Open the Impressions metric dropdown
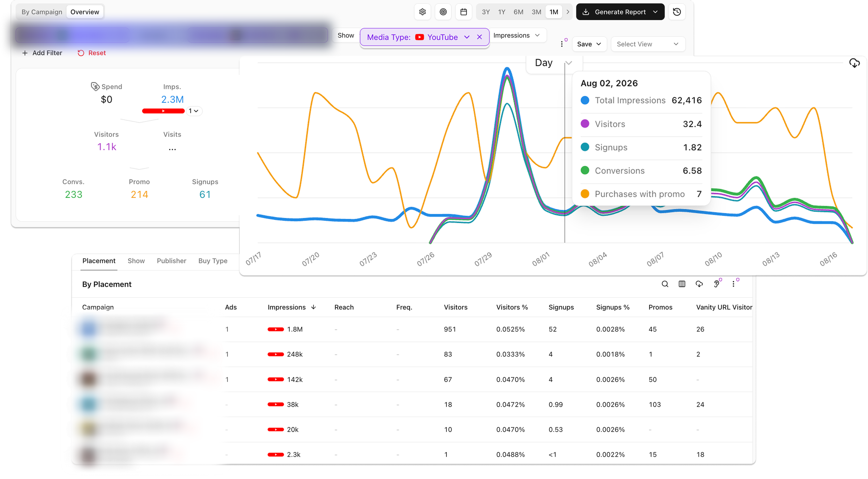This screenshot has height=479, width=868. pos(516,35)
